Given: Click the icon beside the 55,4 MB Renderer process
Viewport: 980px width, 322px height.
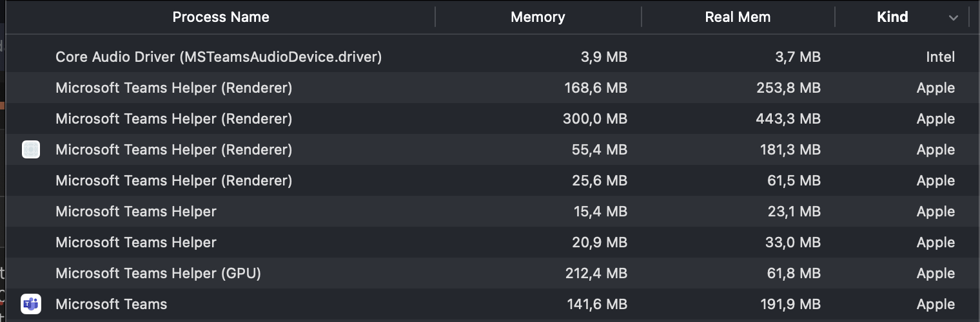Looking at the screenshot, I should tap(31, 149).
